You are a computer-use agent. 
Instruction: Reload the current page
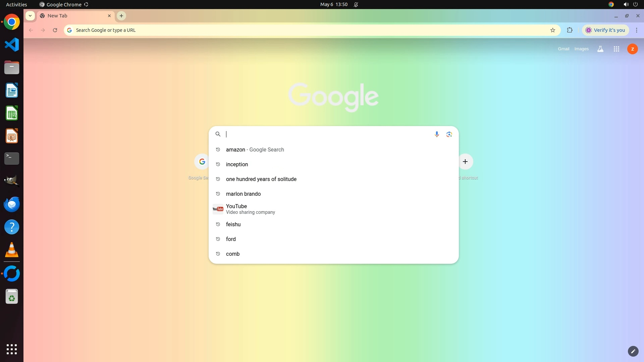click(55, 30)
